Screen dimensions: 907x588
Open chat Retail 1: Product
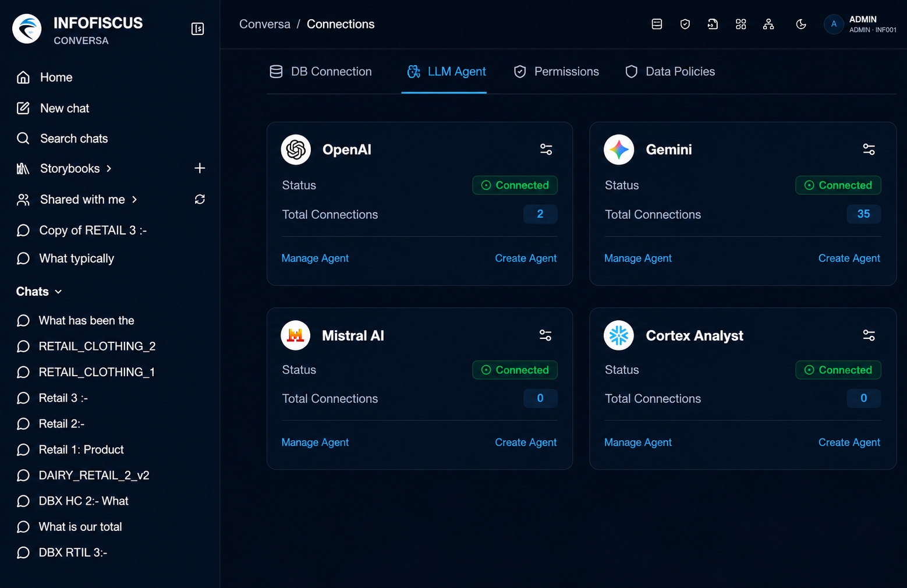(x=70, y=449)
